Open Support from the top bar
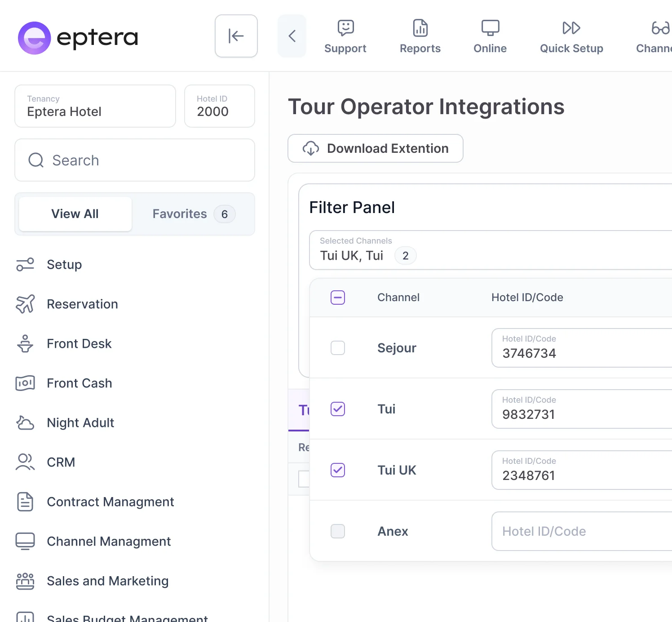 [x=345, y=37]
